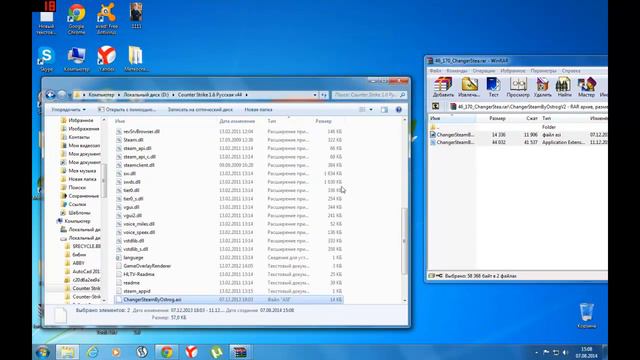
Task: Open the Skype desktop shortcut
Action: point(46,59)
